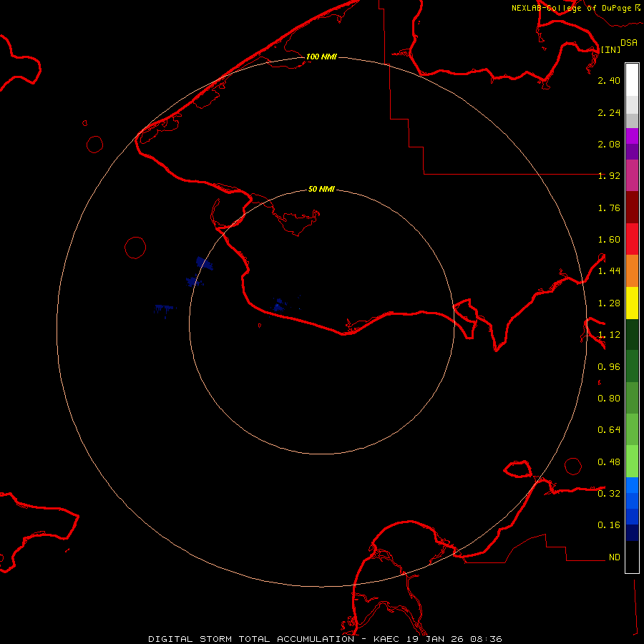644x644 pixels.
Task: Click the Digital Storm Total Accumulation title
Action: point(250,638)
